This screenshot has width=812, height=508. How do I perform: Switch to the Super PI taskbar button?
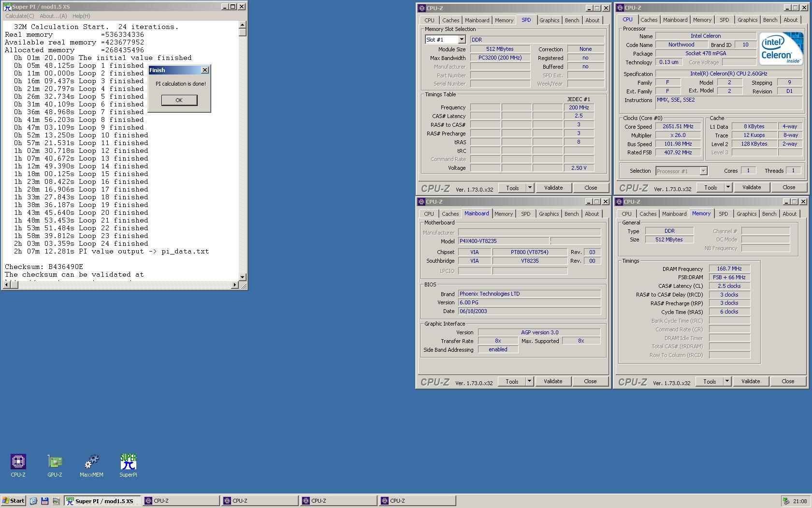tap(103, 501)
